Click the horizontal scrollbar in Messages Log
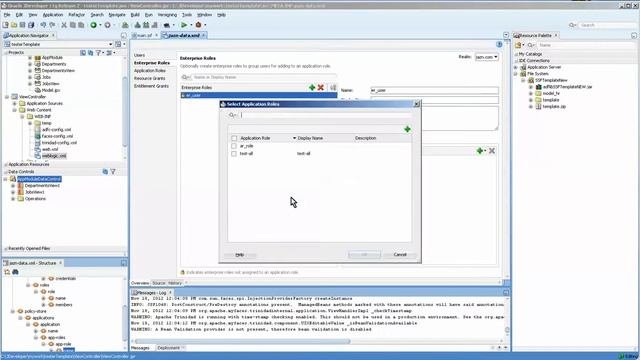Screen dimensions: 640x360 coord(243,341)
